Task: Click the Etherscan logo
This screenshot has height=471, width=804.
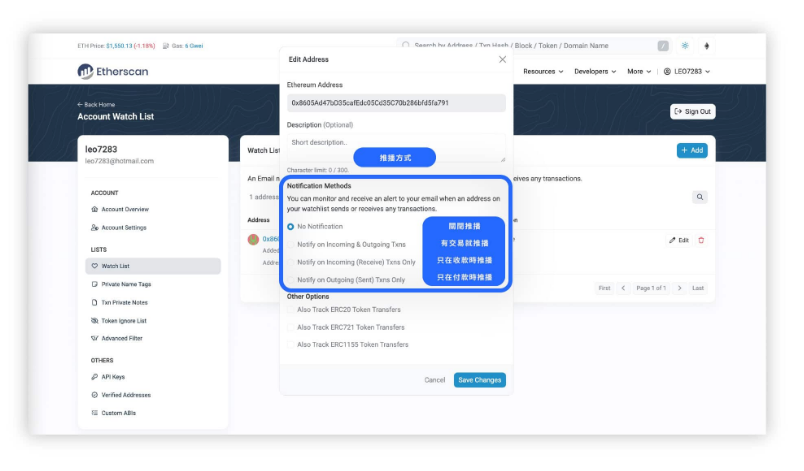Action: tap(113, 71)
